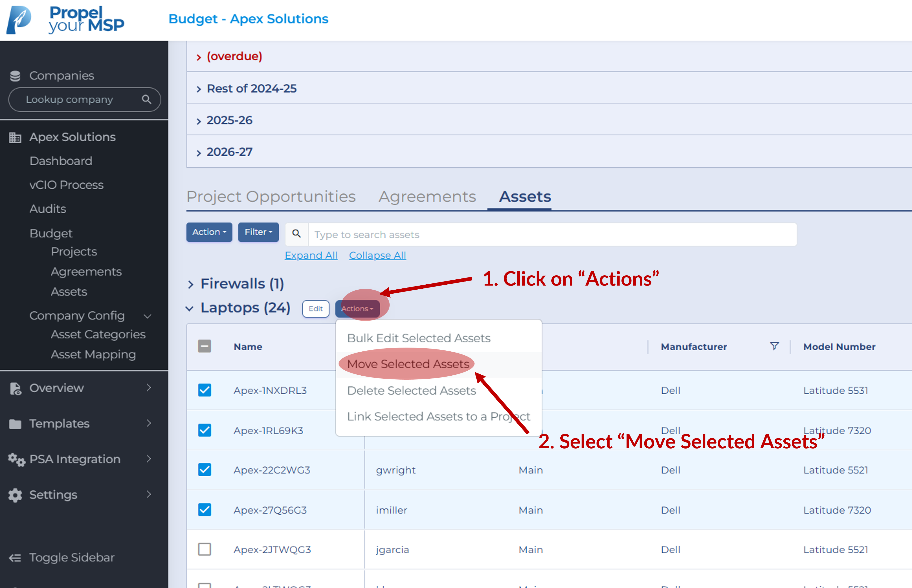This screenshot has width=912, height=588.
Task: Click the Type to search assets field
Action: 553,234
